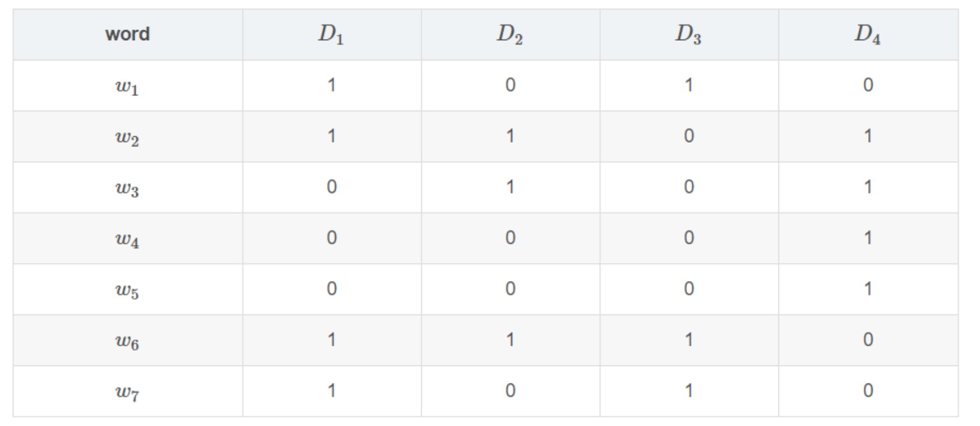This screenshot has height=426, width=980.
Task: Click the D2 value in row w7
Action: click(510, 390)
